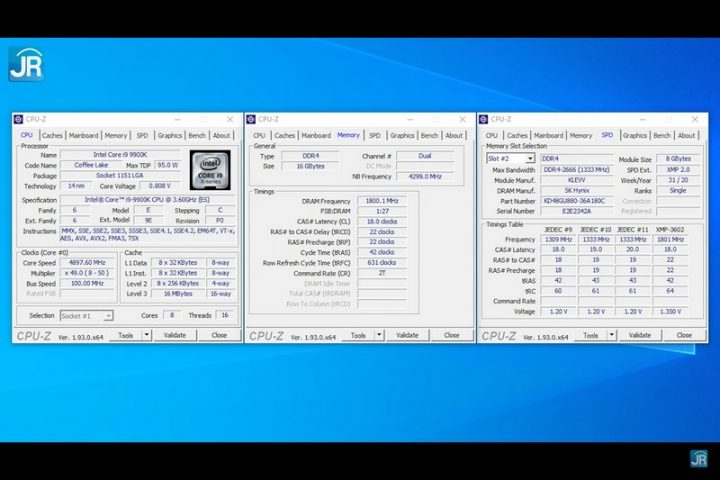Switch to Mainboard tab in the left CPU-Z window

coord(84,136)
